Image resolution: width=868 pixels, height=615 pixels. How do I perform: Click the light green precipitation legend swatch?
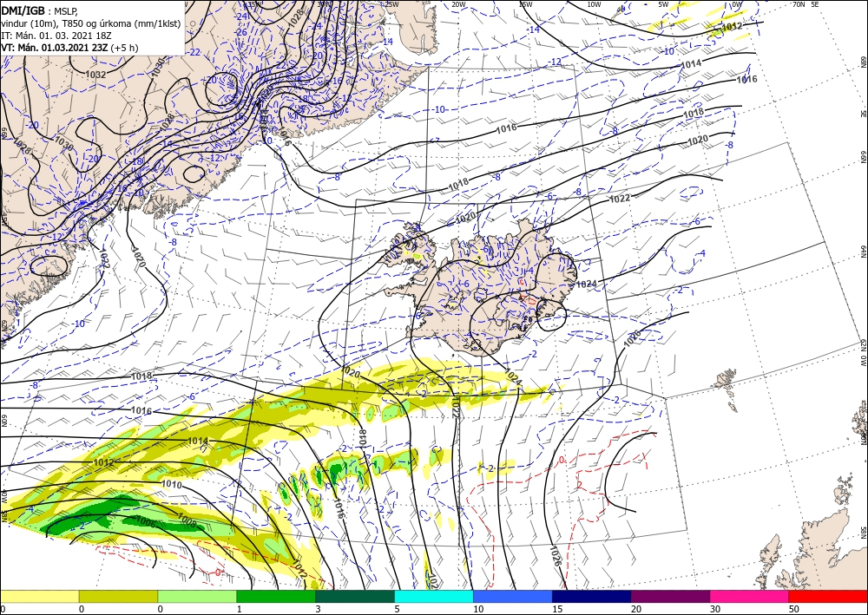click(197, 596)
